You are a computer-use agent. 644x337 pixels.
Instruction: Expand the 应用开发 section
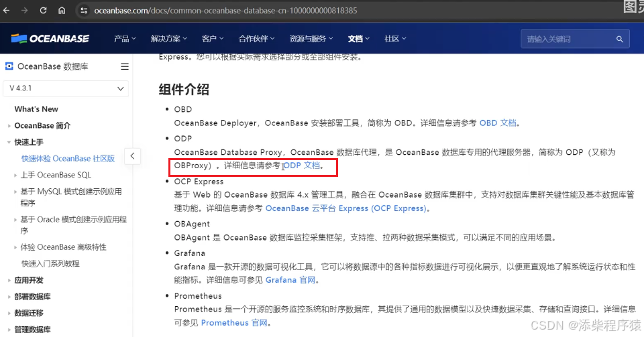tap(29, 281)
